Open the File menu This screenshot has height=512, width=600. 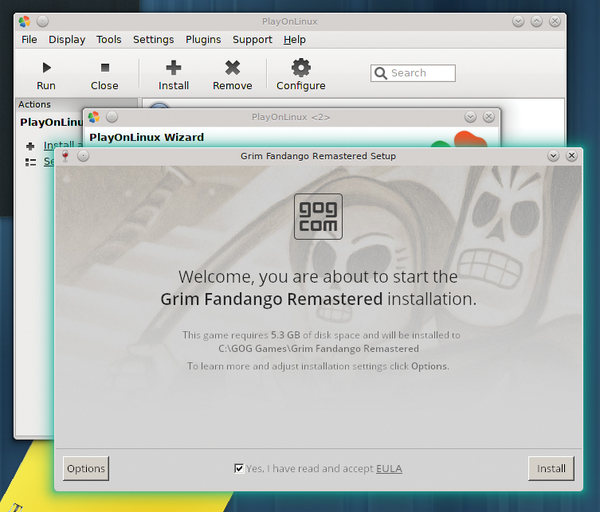click(x=29, y=40)
